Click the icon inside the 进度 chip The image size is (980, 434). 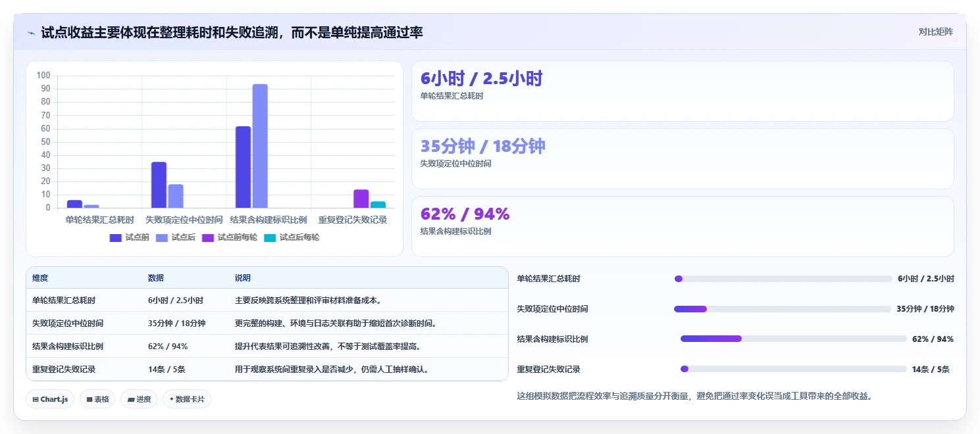(130, 399)
